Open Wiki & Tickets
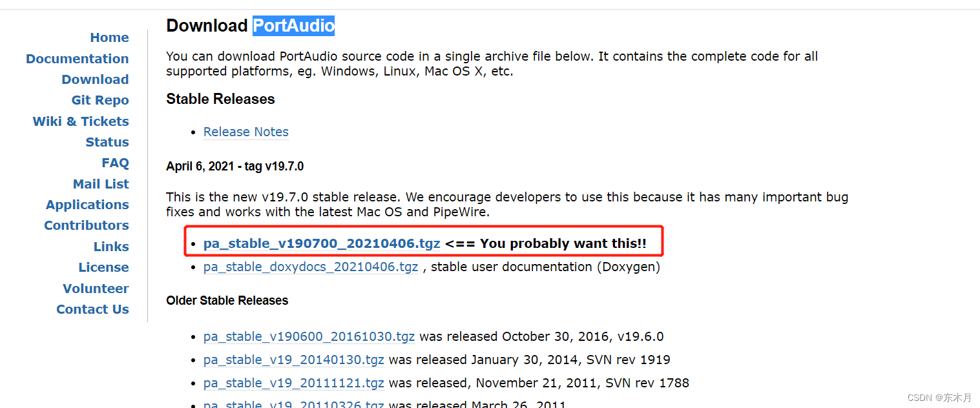Viewport: 980px width, 408px height. click(80, 121)
